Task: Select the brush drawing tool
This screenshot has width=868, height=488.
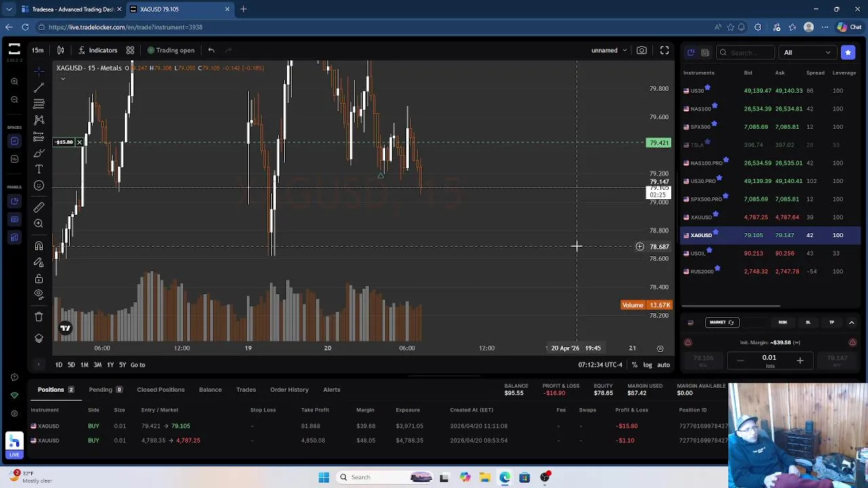Action: pyautogui.click(x=39, y=153)
